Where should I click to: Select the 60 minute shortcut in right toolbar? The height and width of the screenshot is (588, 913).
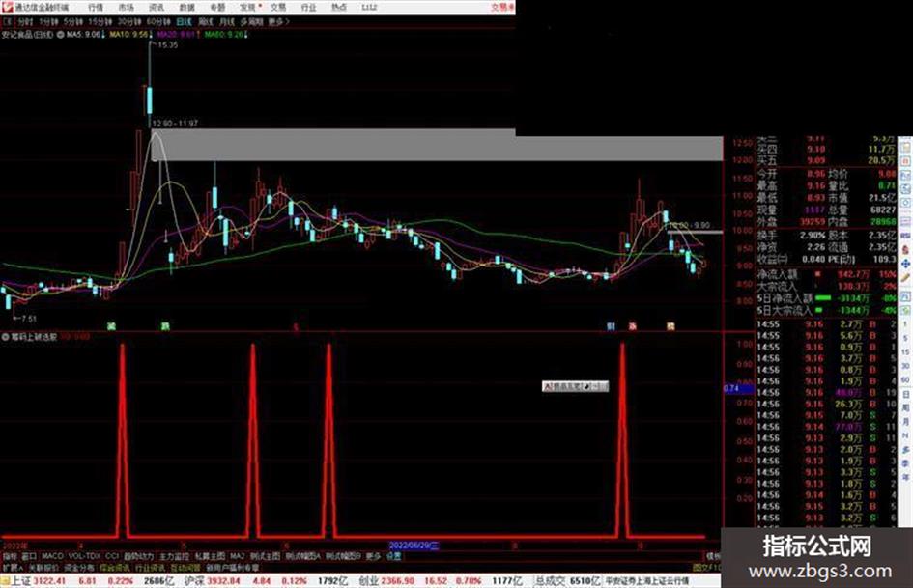click(x=905, y=380)
